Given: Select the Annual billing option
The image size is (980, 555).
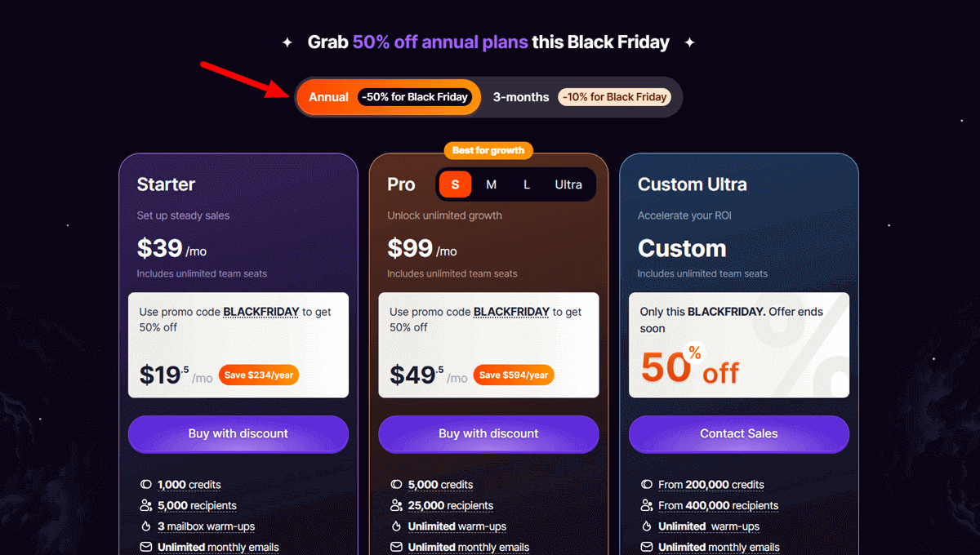Looking at the screenshot, I should tap(388, 96).
